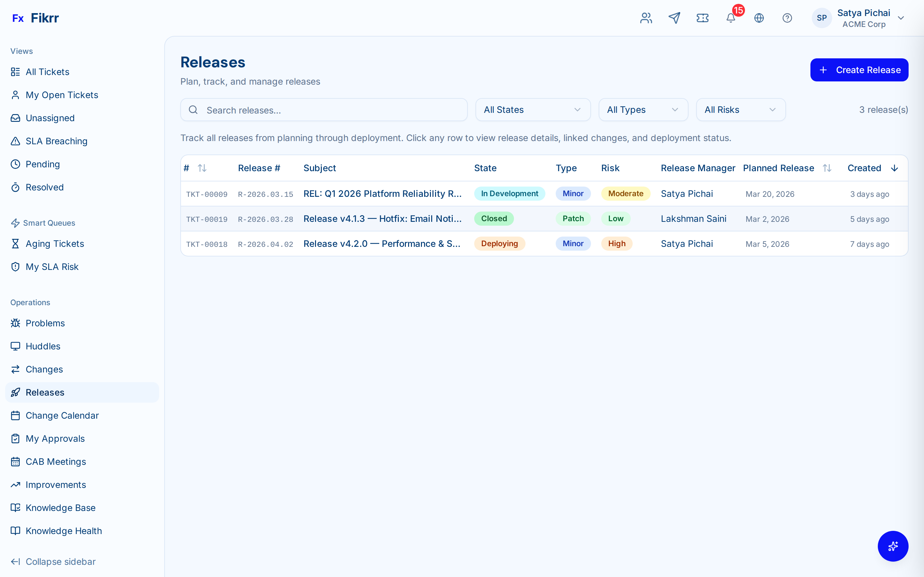Open the Change Calendar view

(x=62, y=415)
